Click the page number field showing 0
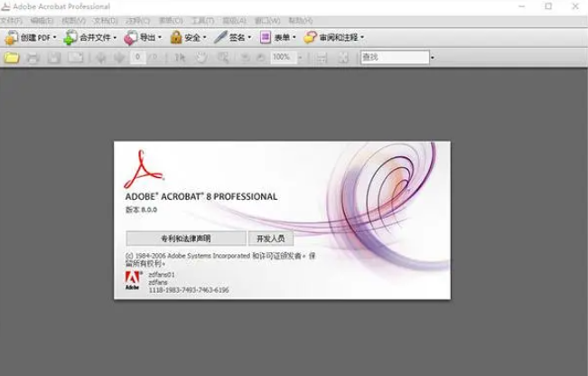588x376 pixels. (x=137, y=57)
